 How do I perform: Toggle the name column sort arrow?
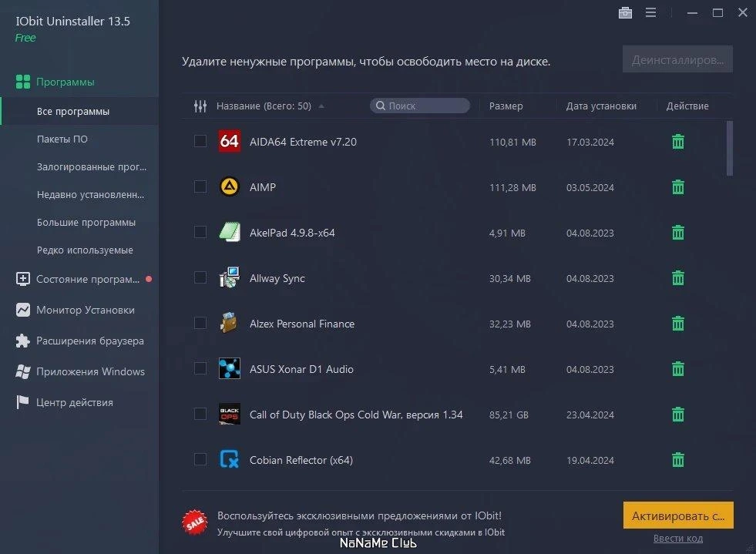(321, 106)
